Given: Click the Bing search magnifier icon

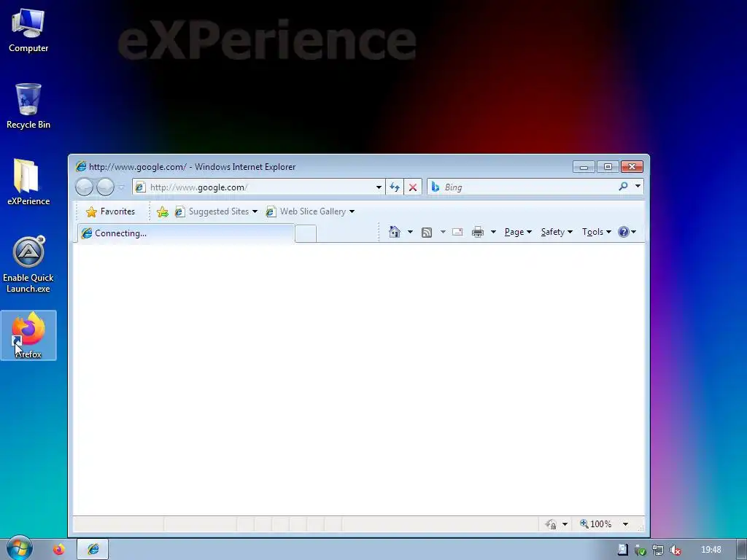Looking at the screenshot, I should click(623, 187).
